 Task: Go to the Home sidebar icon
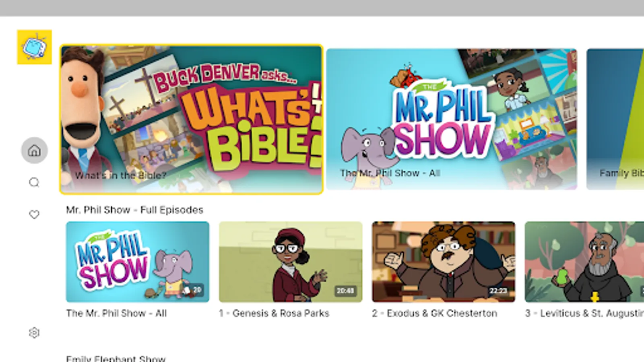coord(34,151)
